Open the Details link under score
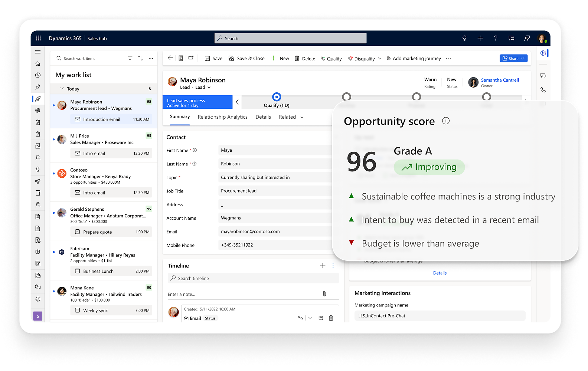The image size is (588, 371). [x=440, y=273]
